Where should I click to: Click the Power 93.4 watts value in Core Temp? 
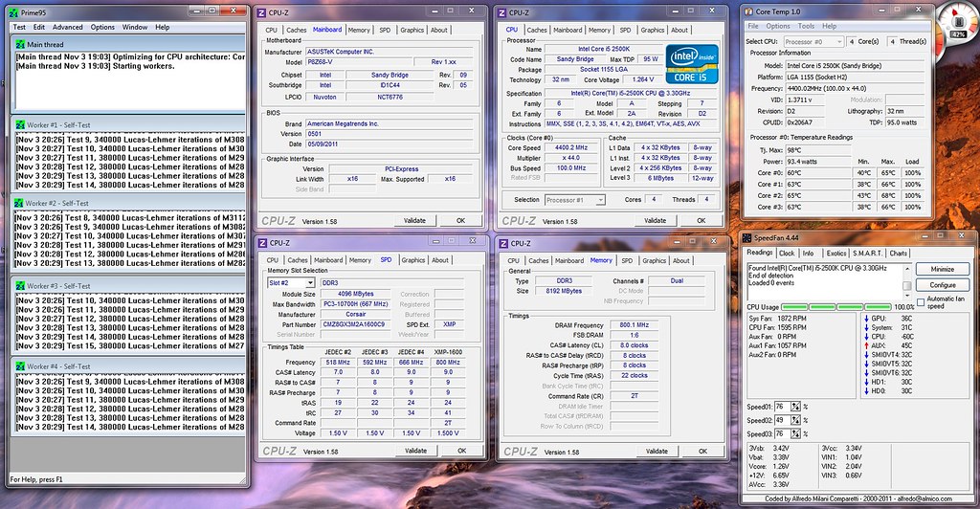[818, 162]
